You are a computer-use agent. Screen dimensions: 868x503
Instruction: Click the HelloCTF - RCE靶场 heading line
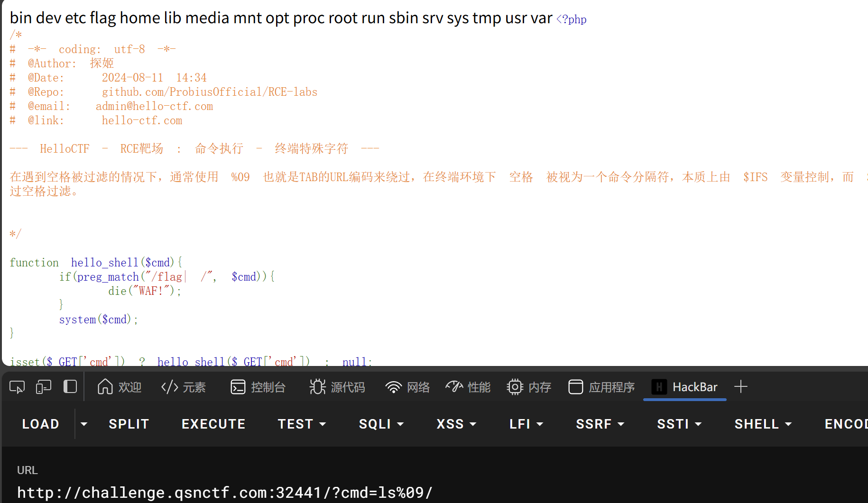coord(194,149)
